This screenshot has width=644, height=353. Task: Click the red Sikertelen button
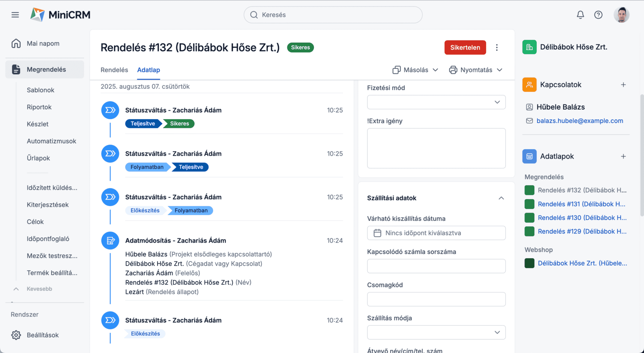click(x=465, y=47)
